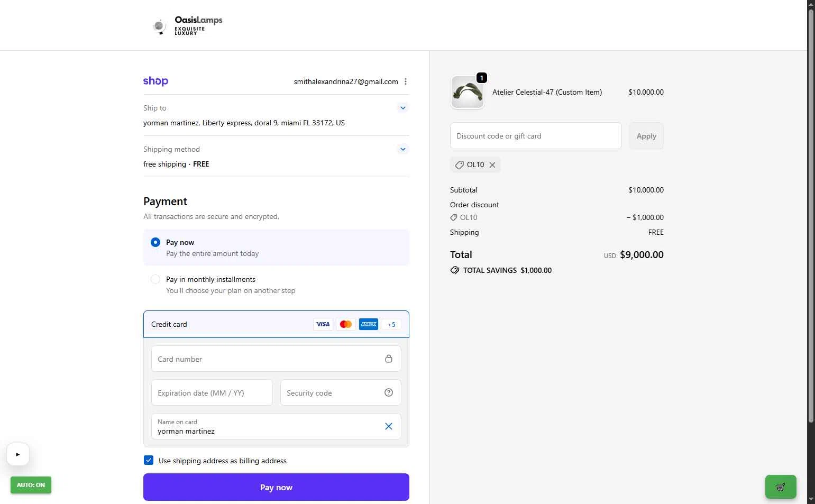Select Pay in monthly installments option

[155, 279]
